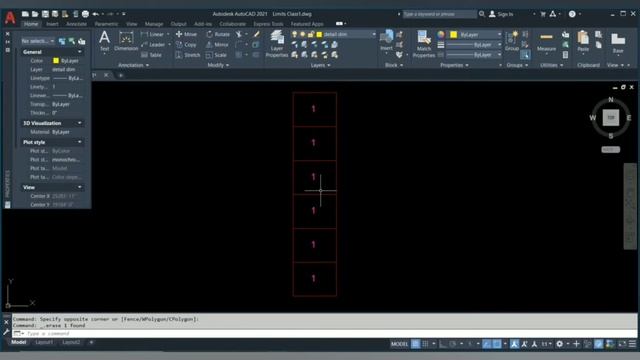Toggle ortho mode in status bar
Viewport: 640px width, 360px height.
point(443,344)
